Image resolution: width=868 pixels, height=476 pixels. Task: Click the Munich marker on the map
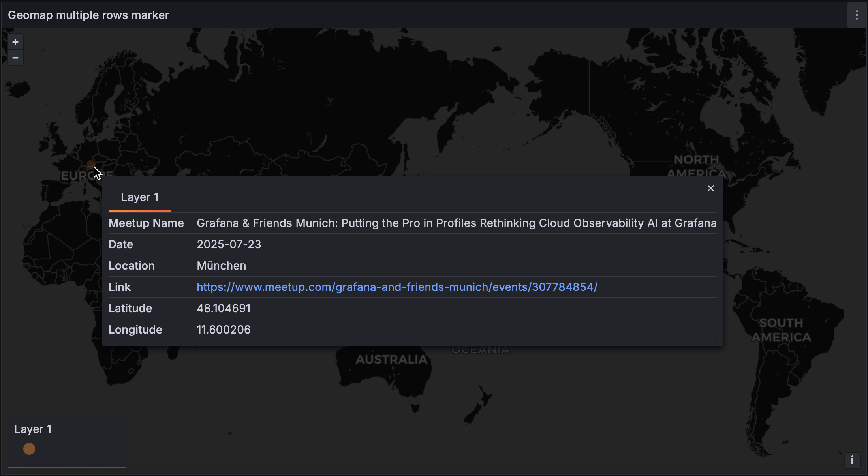point(91,164)
